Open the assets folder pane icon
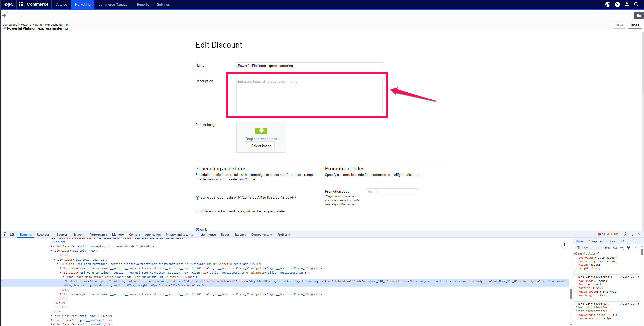 pyautogui.click(x=639, y=16)
